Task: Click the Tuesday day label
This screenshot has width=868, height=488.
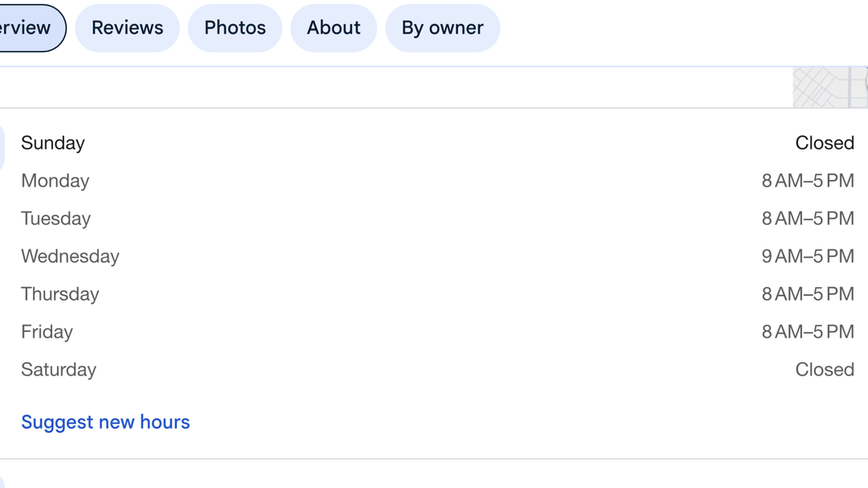Action: click(56, 219)
